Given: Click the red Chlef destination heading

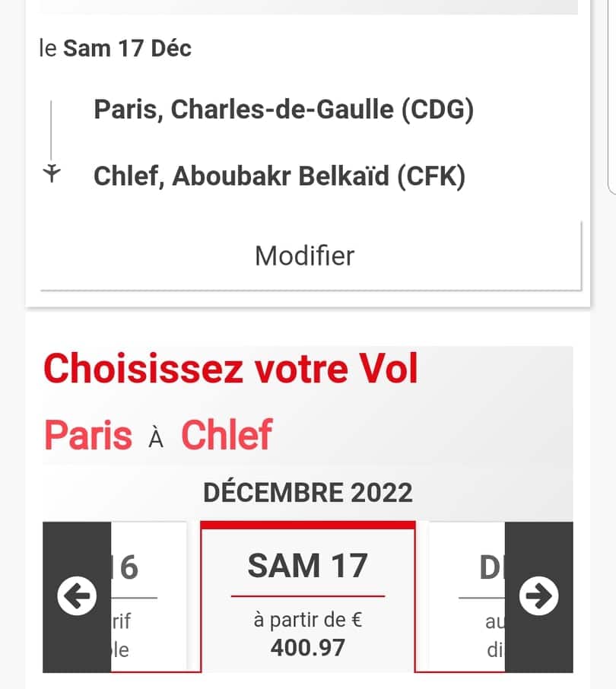Looking at the screenshot, I should click(227, 434).
